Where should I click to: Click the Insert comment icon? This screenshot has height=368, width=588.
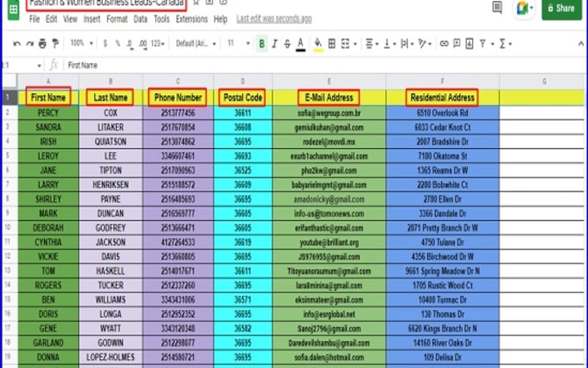point(457,44)
